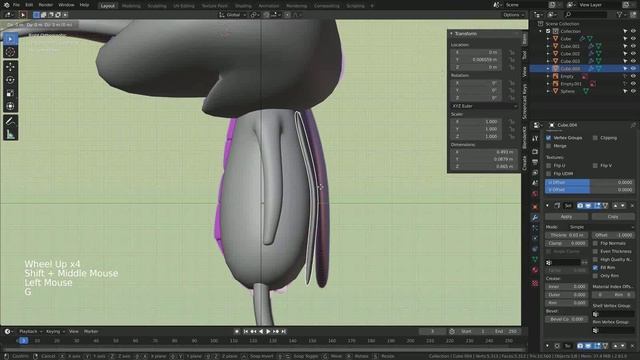This screenshot has height=360, width=640.
Task: Toggle the Fill Rim checkbox
Action: (595, 268)
